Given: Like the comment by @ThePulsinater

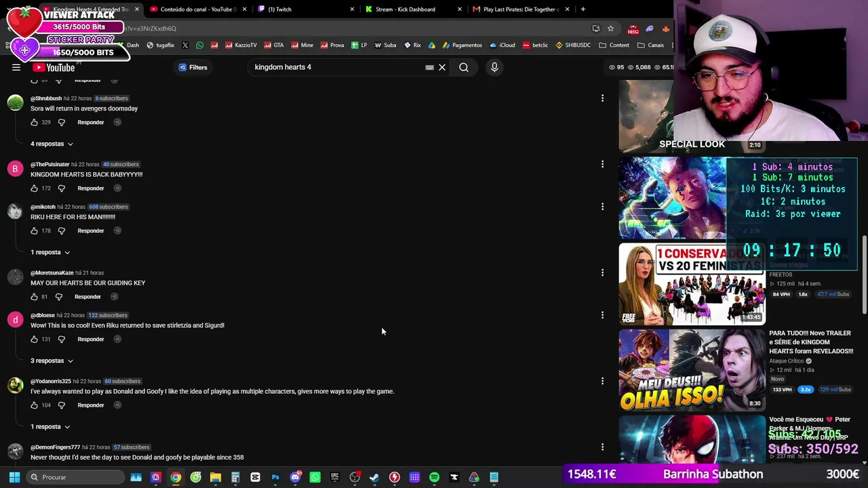Looking at the screenshot, I should tap(34, 188).
